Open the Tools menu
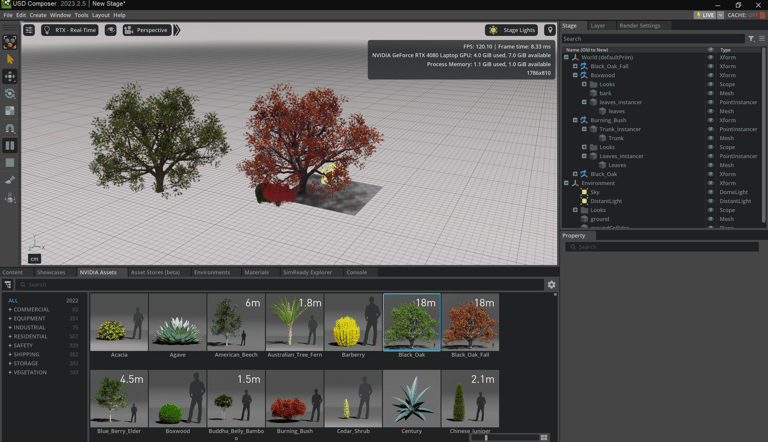 point(82,15)
